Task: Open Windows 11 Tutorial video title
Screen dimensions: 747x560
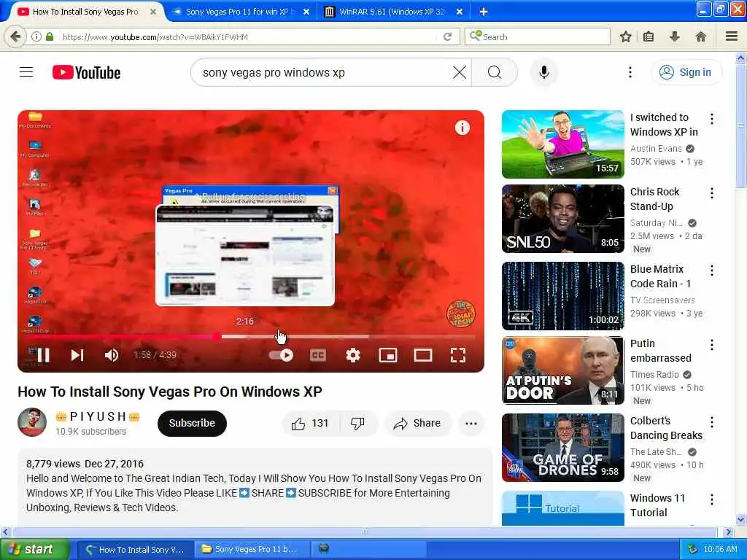Action: pos(657,505)
